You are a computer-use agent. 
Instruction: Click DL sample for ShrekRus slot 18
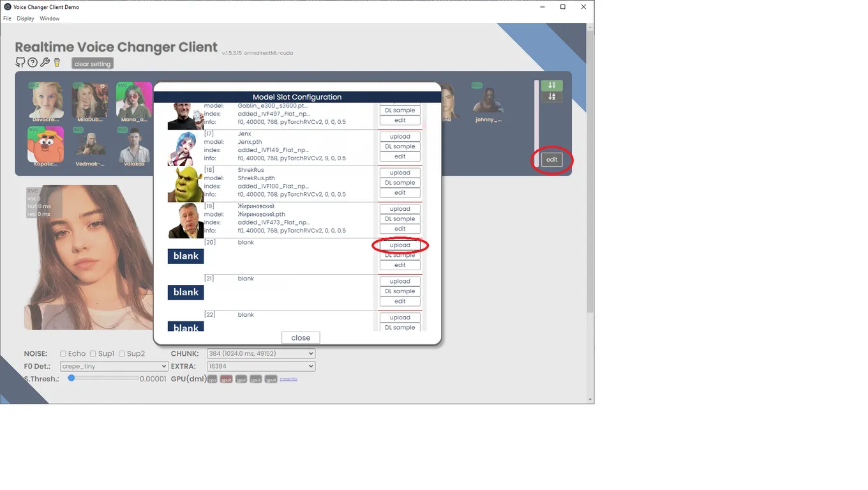400,183
